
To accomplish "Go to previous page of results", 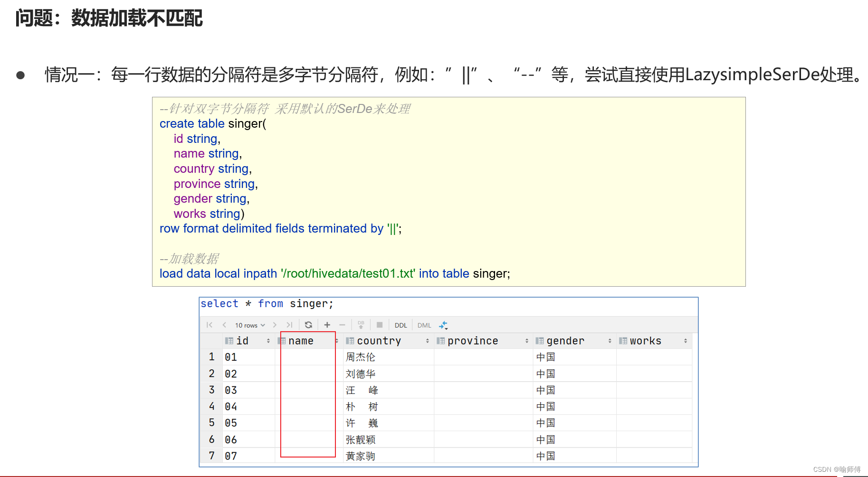I will [x=224, y=325].
